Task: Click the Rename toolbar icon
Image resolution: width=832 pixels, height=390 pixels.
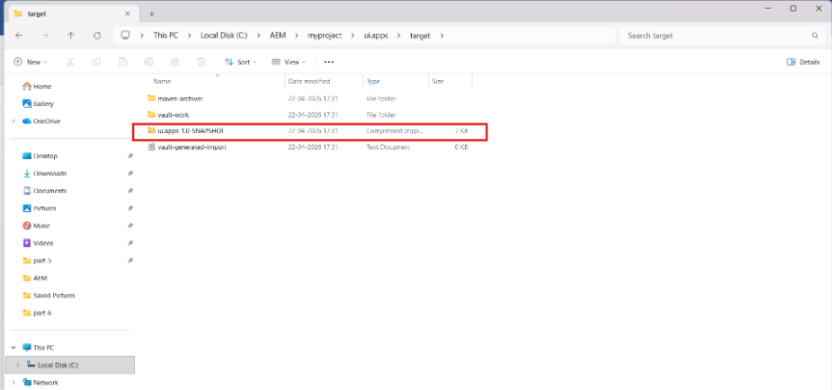Action: (149, 62)
